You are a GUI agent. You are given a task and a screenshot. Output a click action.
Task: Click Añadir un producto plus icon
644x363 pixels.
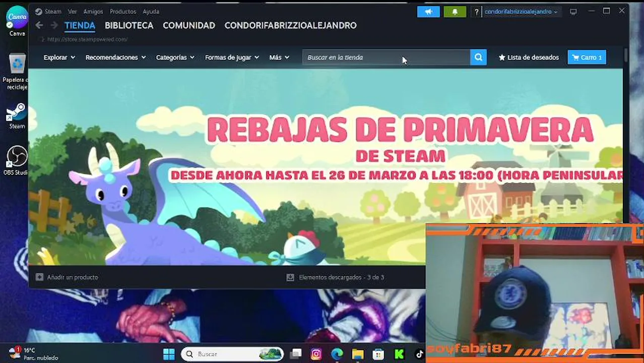tap(39, 277)
